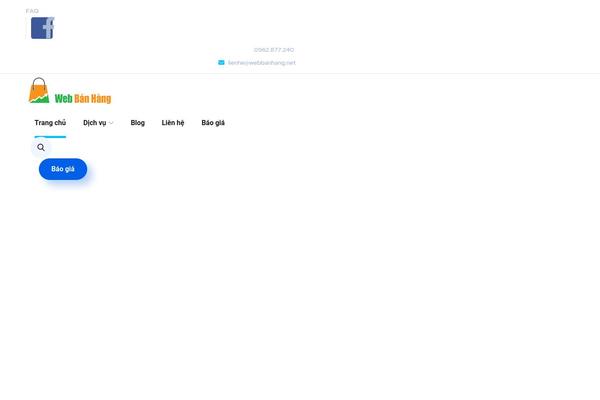Viewport: 600px width, 400px height.
Task: Open the FAQ link
Action: [x=32, y=11]
